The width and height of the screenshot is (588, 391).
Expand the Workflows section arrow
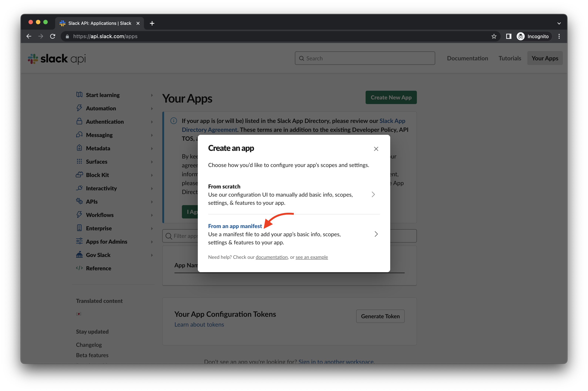click(152, 215)
